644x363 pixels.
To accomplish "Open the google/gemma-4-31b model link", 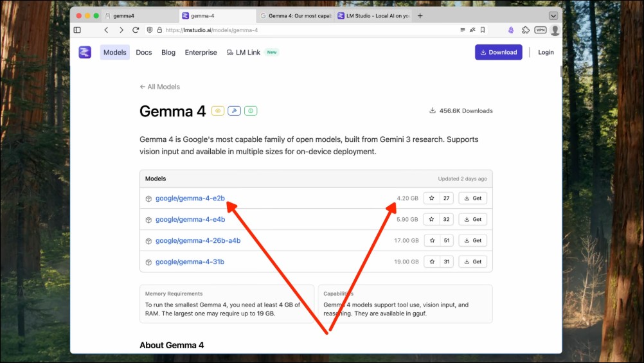I will 190,261.
